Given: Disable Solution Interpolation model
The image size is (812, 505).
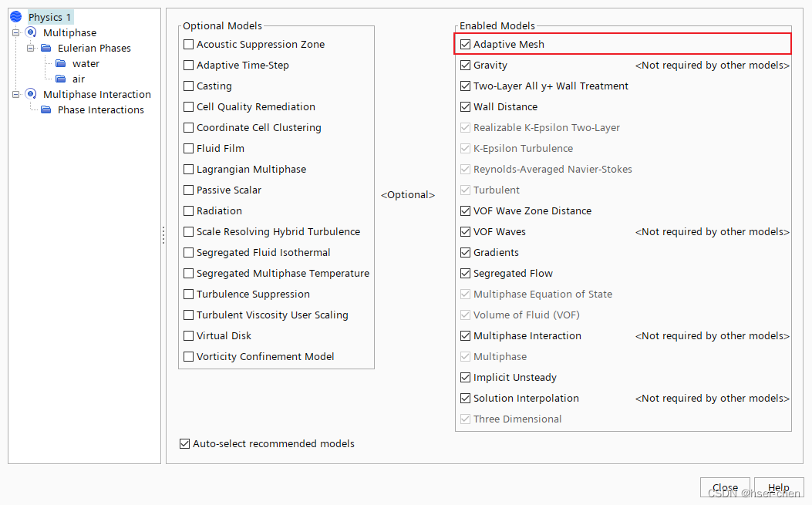Looking at the screenshot, I should 466,398.
